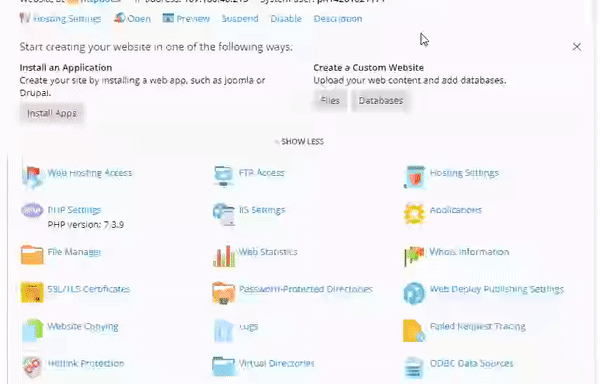Click the Preview icon in the top toolbar
Viewport: 600px width, 384px height.
pyautogui.click(x=168, y=18)
